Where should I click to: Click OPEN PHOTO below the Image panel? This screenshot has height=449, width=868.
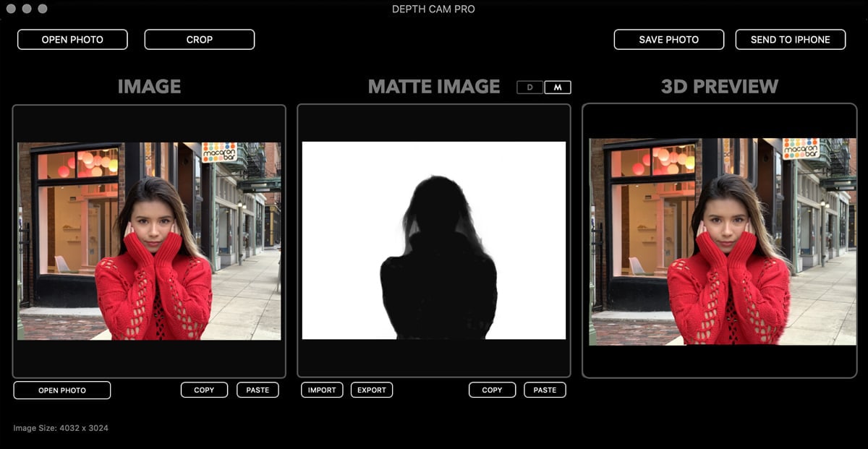coord(62,390)
